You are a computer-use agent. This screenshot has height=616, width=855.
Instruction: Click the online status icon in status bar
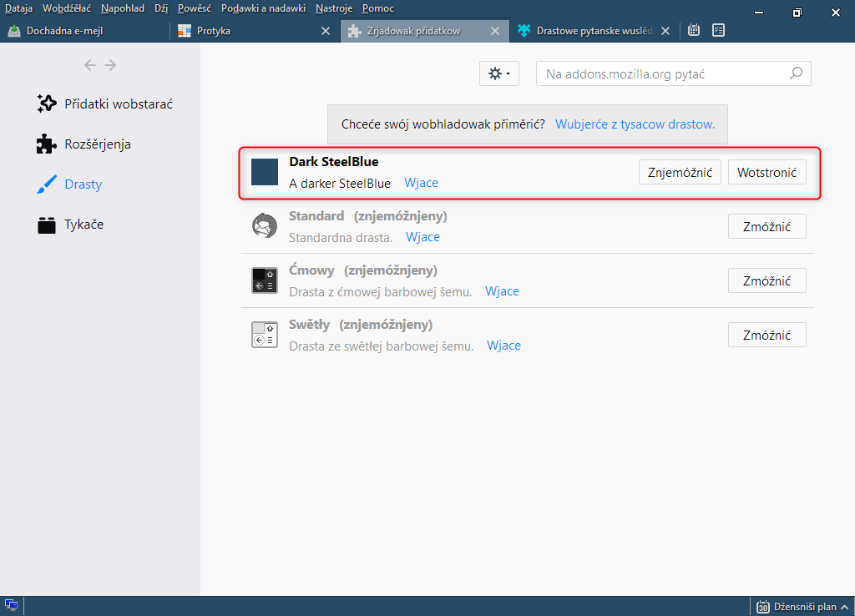(x=12, y=606)
